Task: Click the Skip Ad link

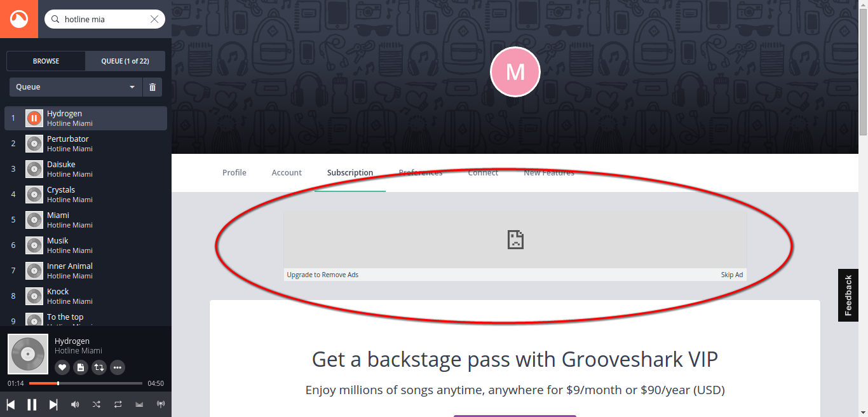Action: click(x=732, y=275)
